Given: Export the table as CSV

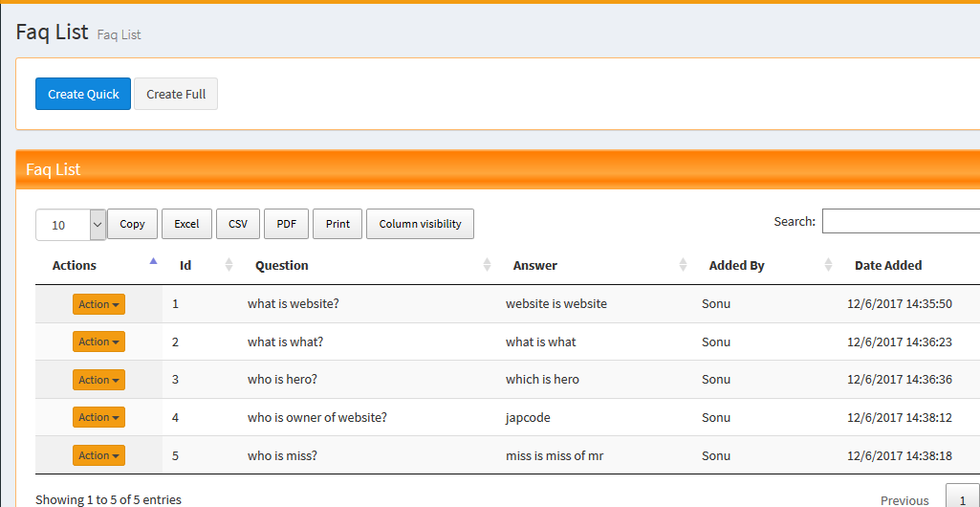Looking at the screenshot, I should pos(238,224).
